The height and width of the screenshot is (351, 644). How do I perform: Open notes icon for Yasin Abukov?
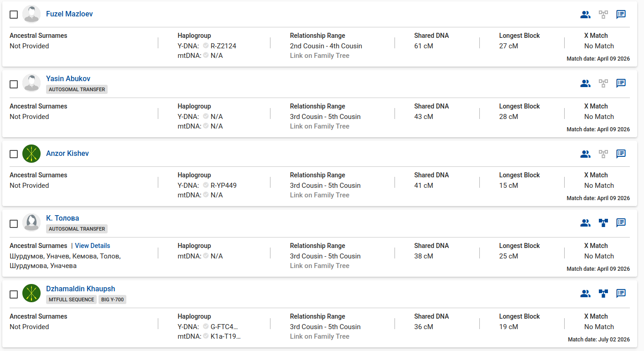tap(621, 83)
